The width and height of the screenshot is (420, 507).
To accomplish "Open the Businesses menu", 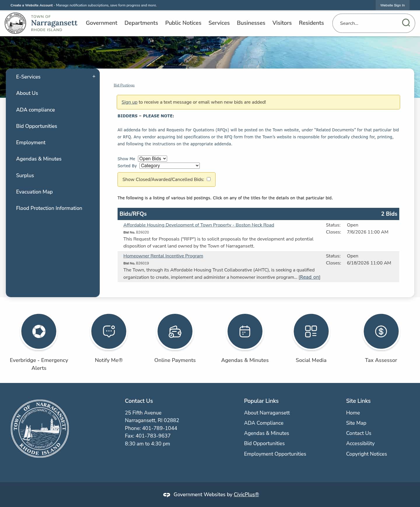I will 251,23.
